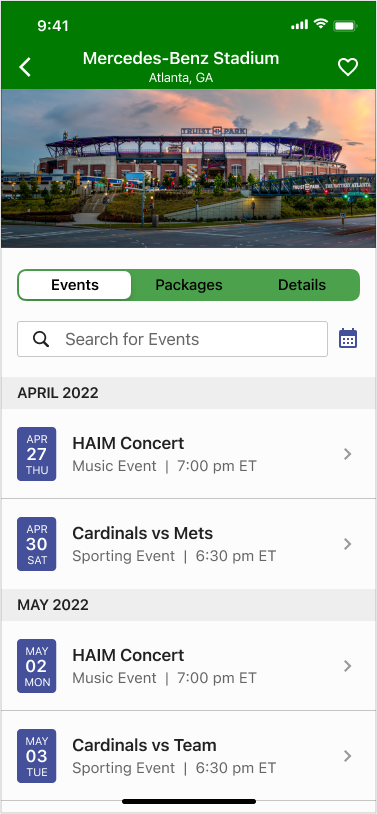Open Cardinals vs Team chevron arrow
Screen dimensions: 377x814
pyautogui.click(x=347, y=756)
